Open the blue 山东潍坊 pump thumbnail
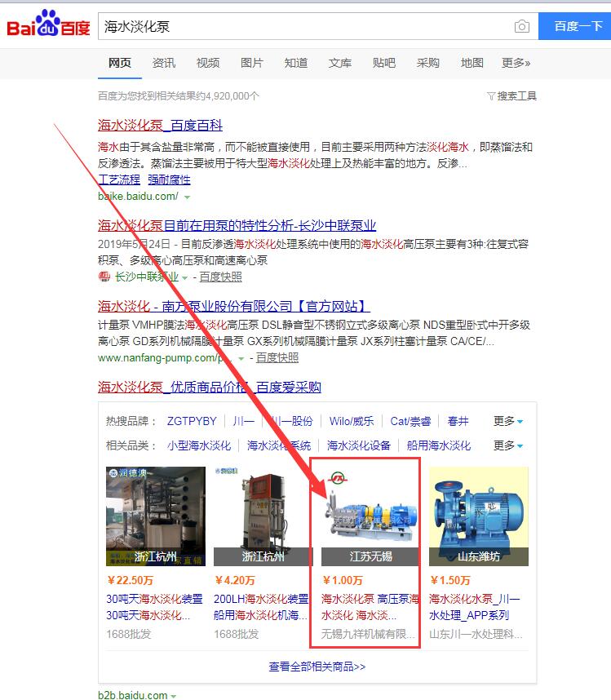This screenshot has height=700, width=611. click(x=479, y=516)
